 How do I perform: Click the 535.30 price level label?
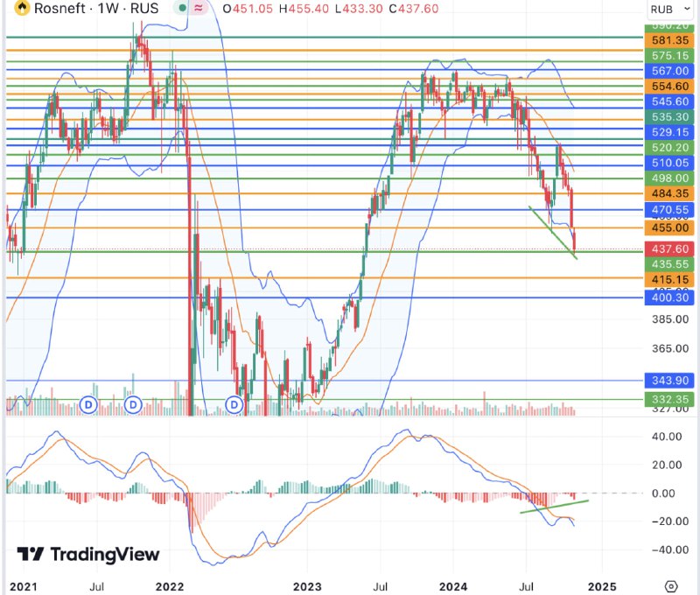coord(669,117)
